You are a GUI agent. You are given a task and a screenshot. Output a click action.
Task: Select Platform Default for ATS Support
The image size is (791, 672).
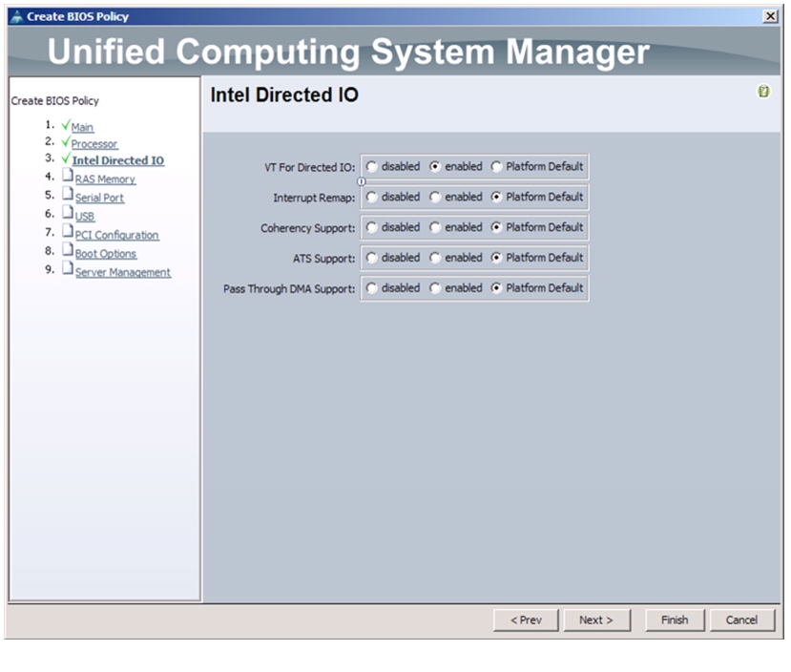(x=496, y=258)
